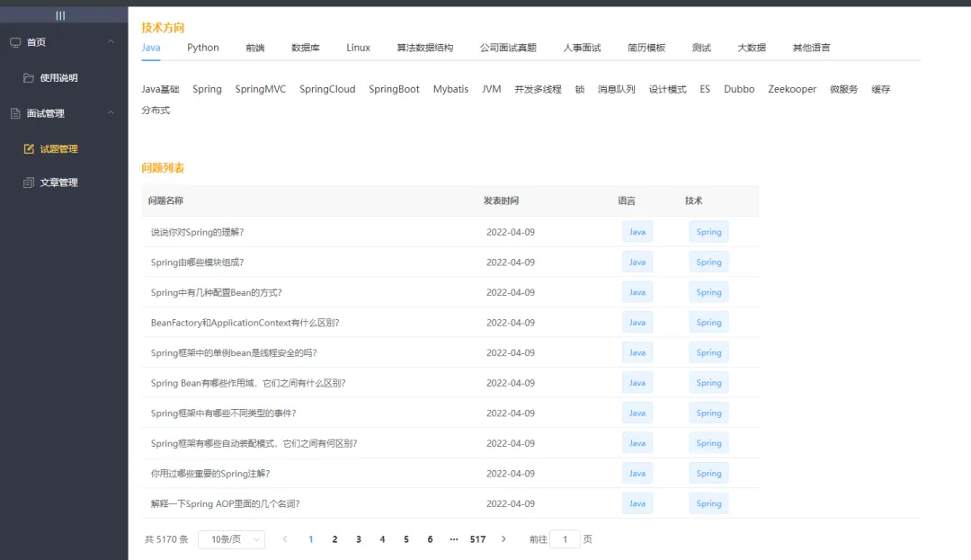
Task: Focus the 前往 page number input
Action: tap(565, 539)
